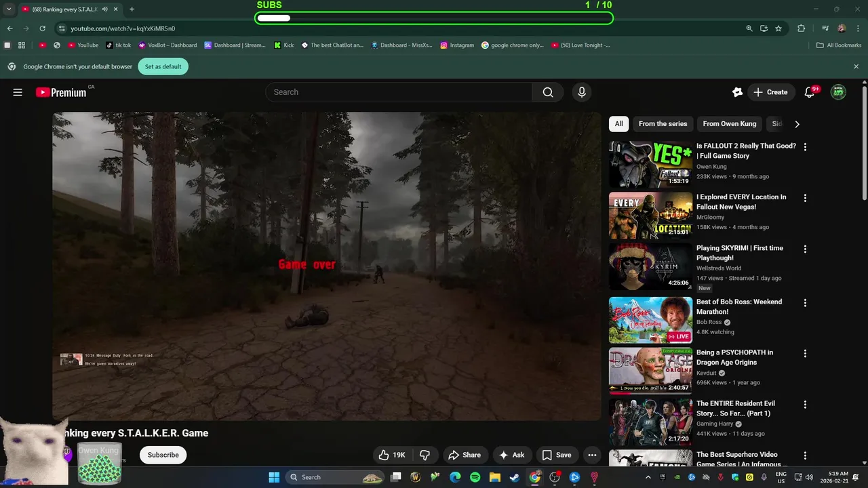
Task: Close the current Chrome tab
Action: point(116,9)
